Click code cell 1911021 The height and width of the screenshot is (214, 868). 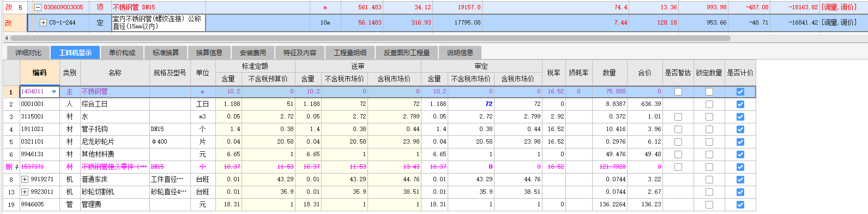click(39, 129)
